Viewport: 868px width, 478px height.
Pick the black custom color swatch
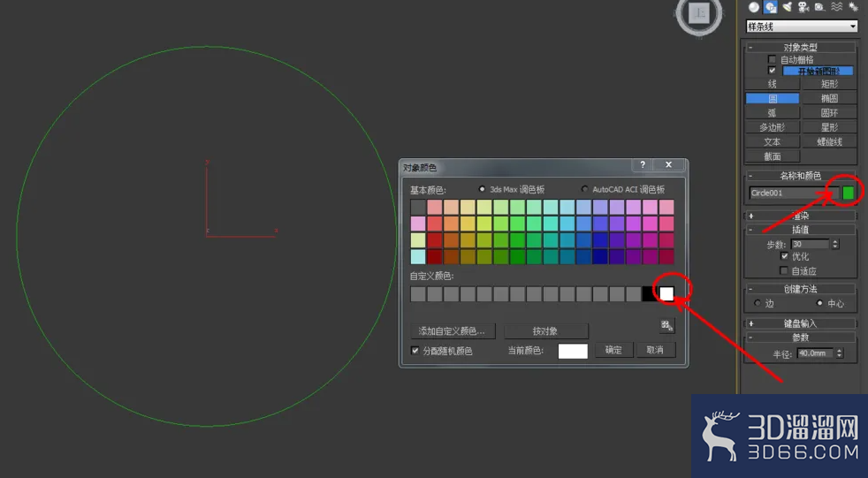pyautogui.click(x=650, y=293)
